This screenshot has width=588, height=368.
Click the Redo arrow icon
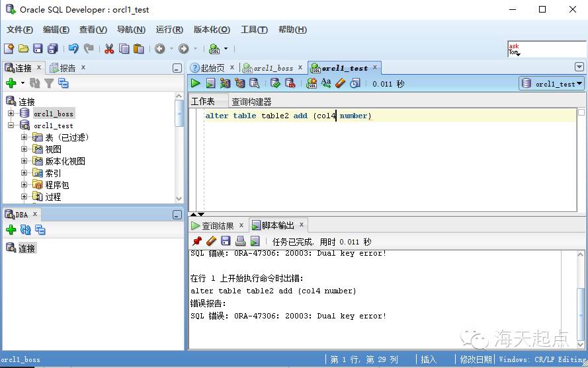click(89, 48)
